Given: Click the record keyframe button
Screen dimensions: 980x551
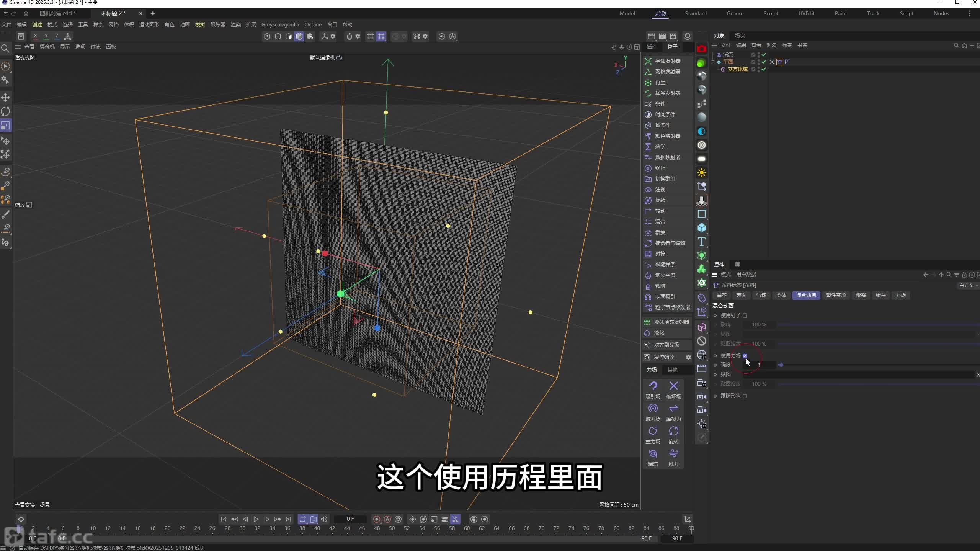Looking at the screenshot, I should [x=377, y=519].
